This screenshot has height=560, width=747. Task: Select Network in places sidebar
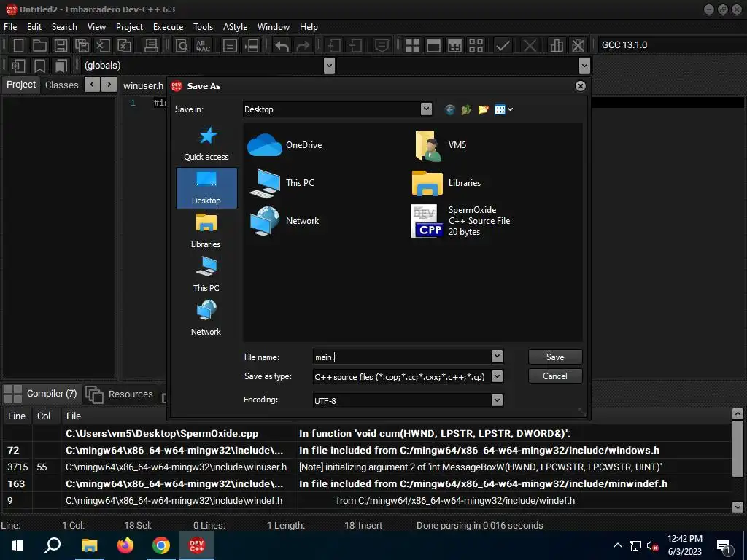point(206,318)
